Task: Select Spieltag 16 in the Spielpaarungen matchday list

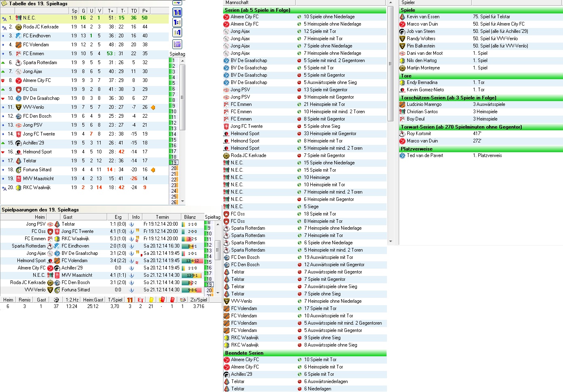Action: click(x=209, y=268)
